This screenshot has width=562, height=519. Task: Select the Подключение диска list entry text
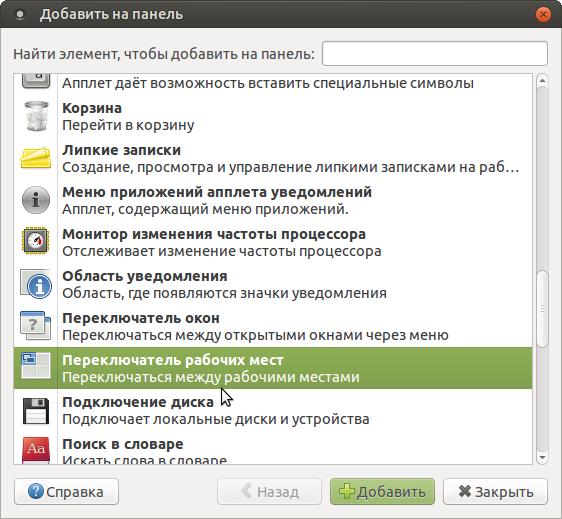tap(216, 410)
